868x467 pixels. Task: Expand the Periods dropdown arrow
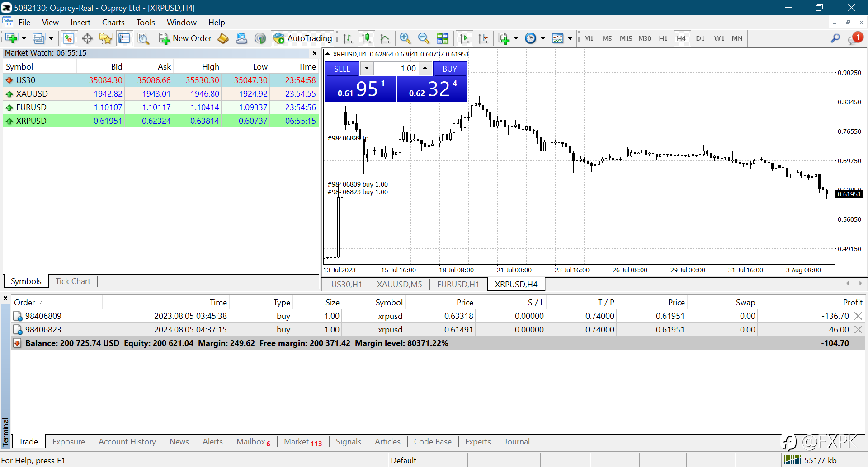click(x=543, y=39)
